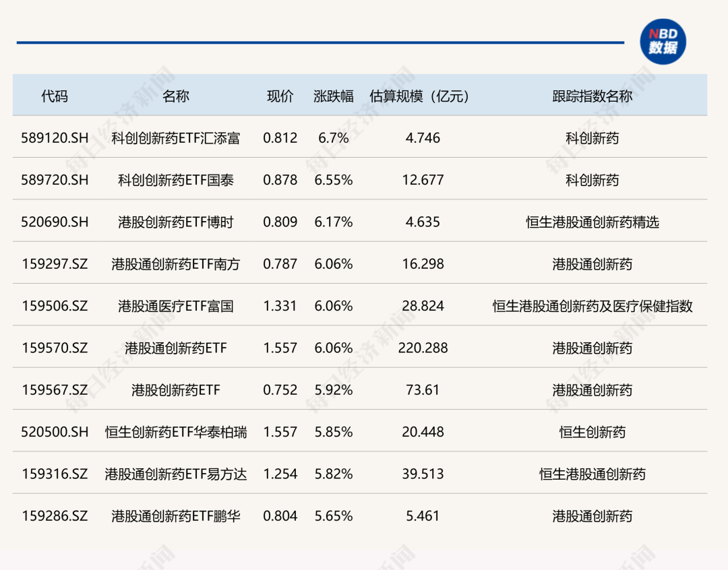This screenshot has height=570, width=728.
Task: Open 港股通创新药ETF鹏华 in last row
Action: pos(176,517)
